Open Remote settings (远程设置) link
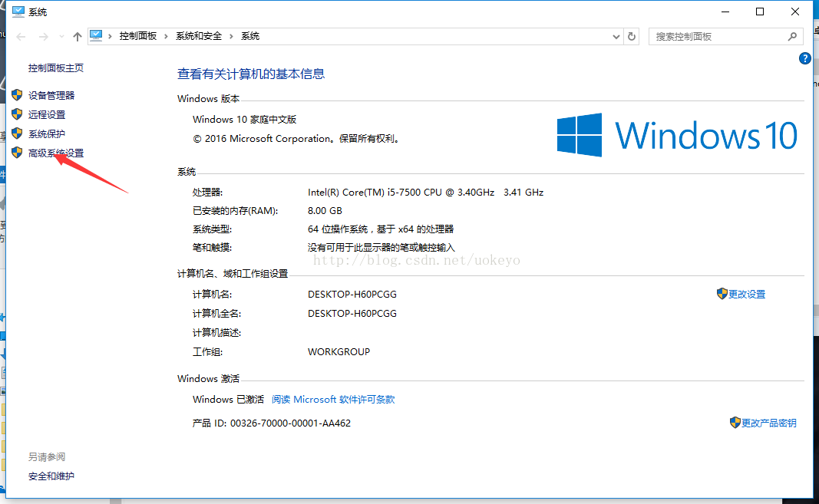The height and width of the screenshot is (504, 819). click(47, 115)
